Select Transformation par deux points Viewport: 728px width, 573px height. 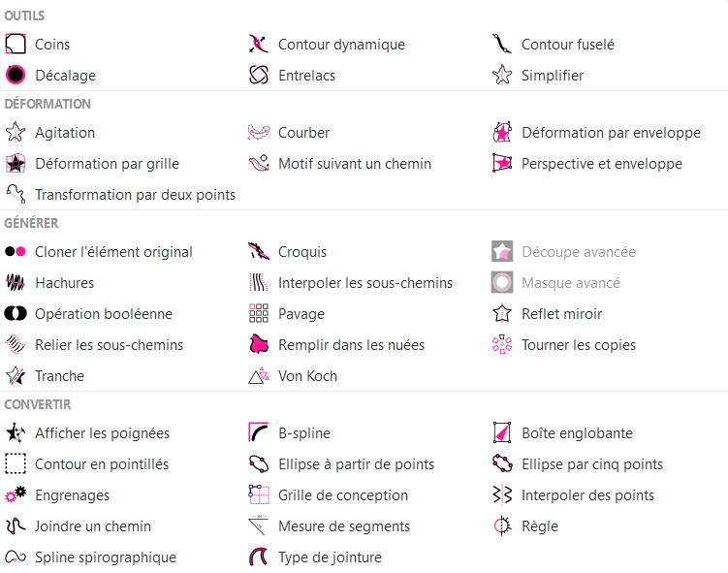click(135, 195)
